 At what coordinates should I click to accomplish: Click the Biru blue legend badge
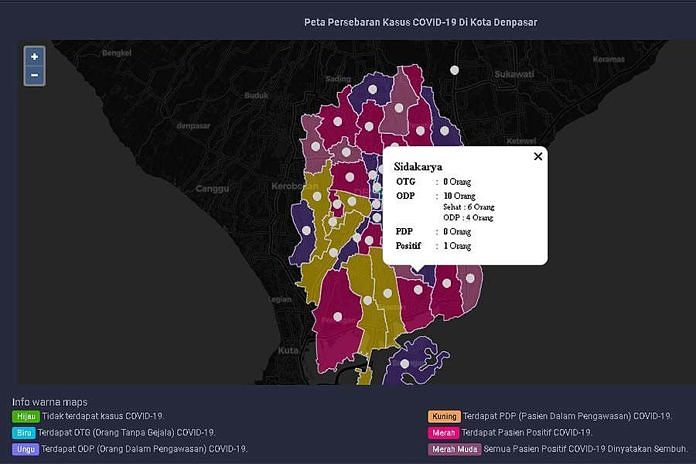(24, 433)
